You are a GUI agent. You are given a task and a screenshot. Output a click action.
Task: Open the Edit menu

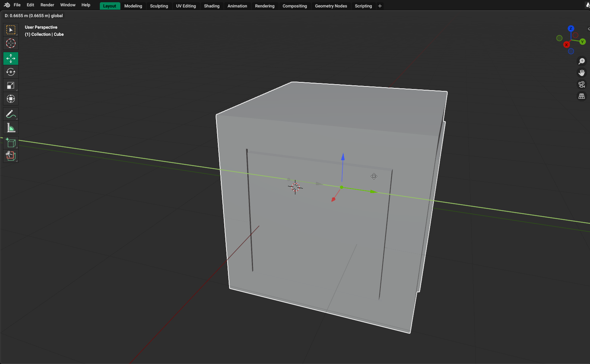[x=31, y=5]
